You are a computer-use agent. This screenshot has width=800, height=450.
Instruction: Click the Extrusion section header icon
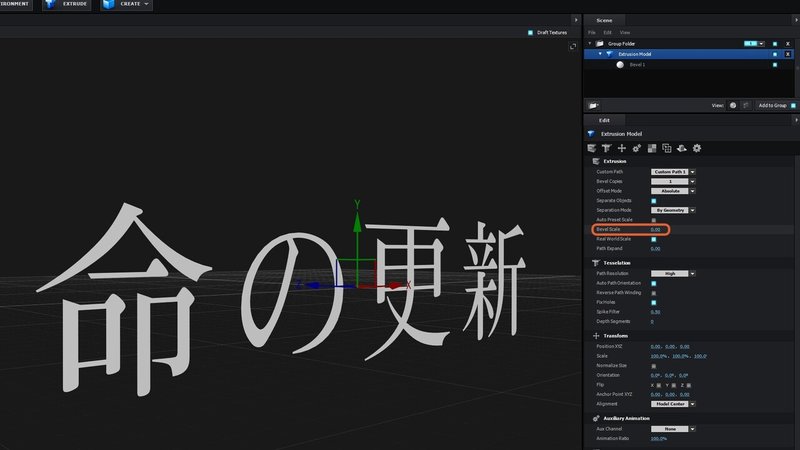[x=595, y=161]
